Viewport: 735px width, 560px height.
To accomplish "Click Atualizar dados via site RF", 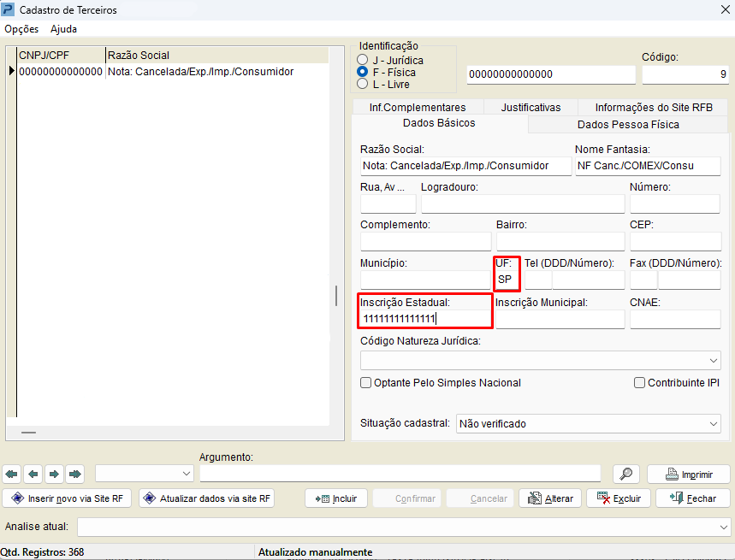I will pyautogui.click(x=207, y=498).
